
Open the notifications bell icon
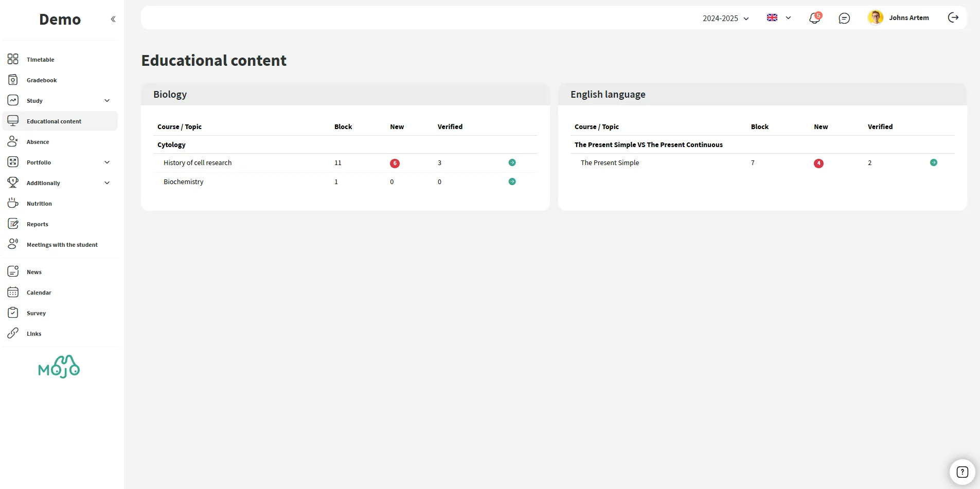[814, 19]
